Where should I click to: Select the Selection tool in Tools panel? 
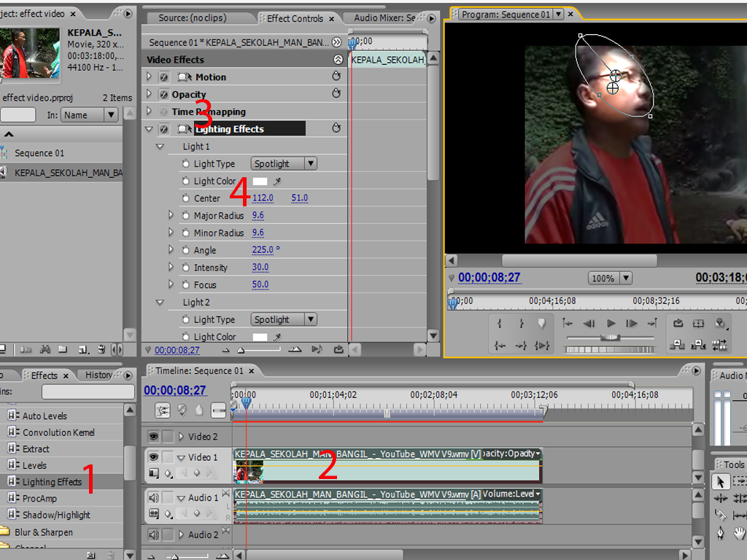[720, 481]
